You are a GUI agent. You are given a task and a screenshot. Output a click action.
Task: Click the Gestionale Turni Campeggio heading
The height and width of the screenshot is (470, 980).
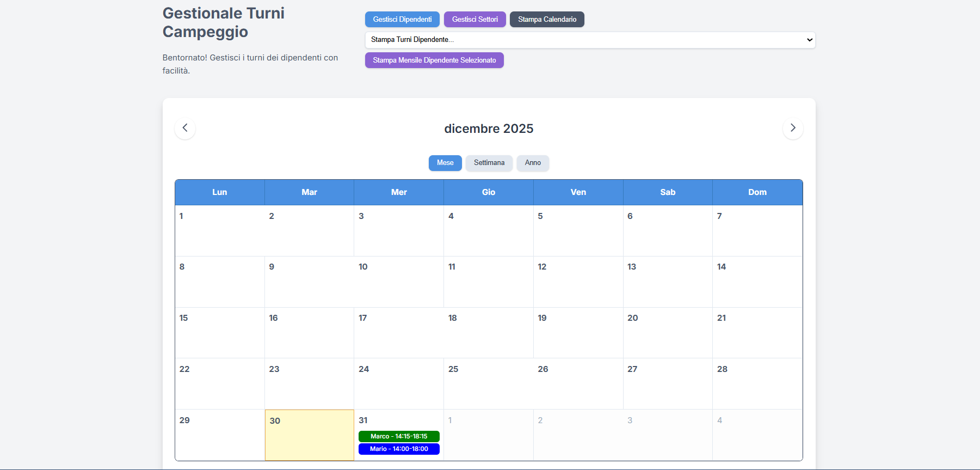[x=224, y=22]
